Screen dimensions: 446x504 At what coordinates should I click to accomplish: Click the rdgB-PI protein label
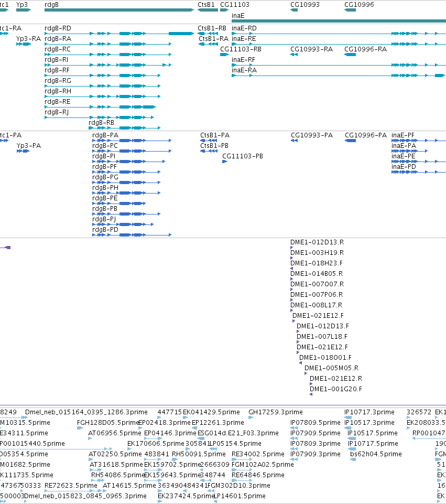104,156
